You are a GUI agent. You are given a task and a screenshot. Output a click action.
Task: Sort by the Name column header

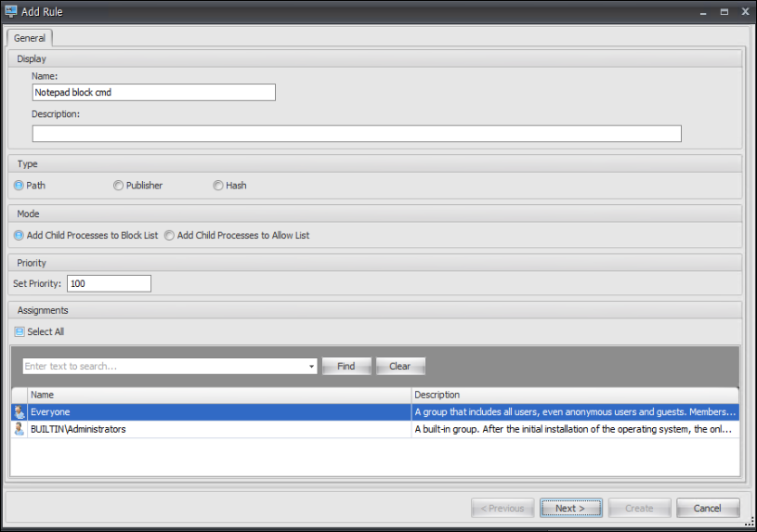[x=219, y=395]
